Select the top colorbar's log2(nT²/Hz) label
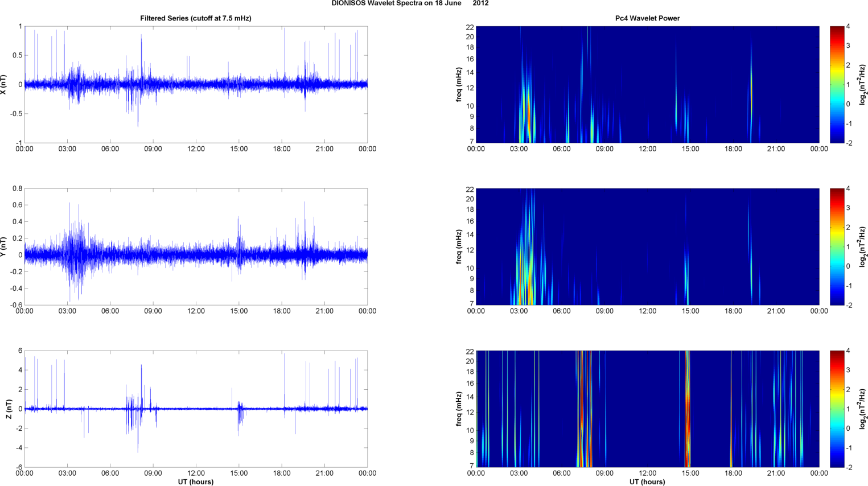The width and height of the screenshot is (868, 486). tap(863, 84)
